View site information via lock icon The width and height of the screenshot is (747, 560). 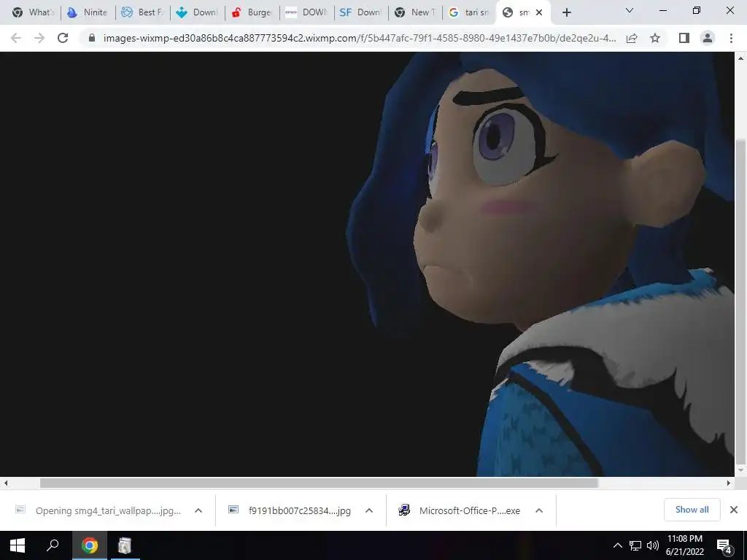pos(92,38)
